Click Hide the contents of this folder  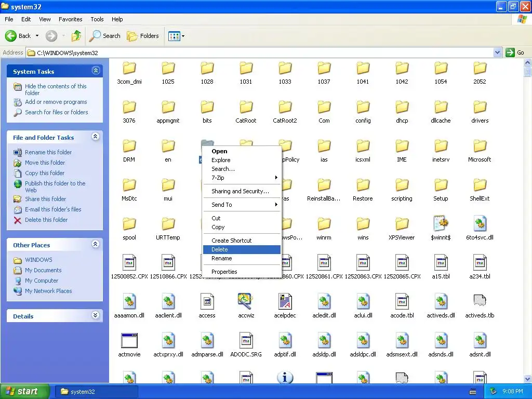(56, 89)
